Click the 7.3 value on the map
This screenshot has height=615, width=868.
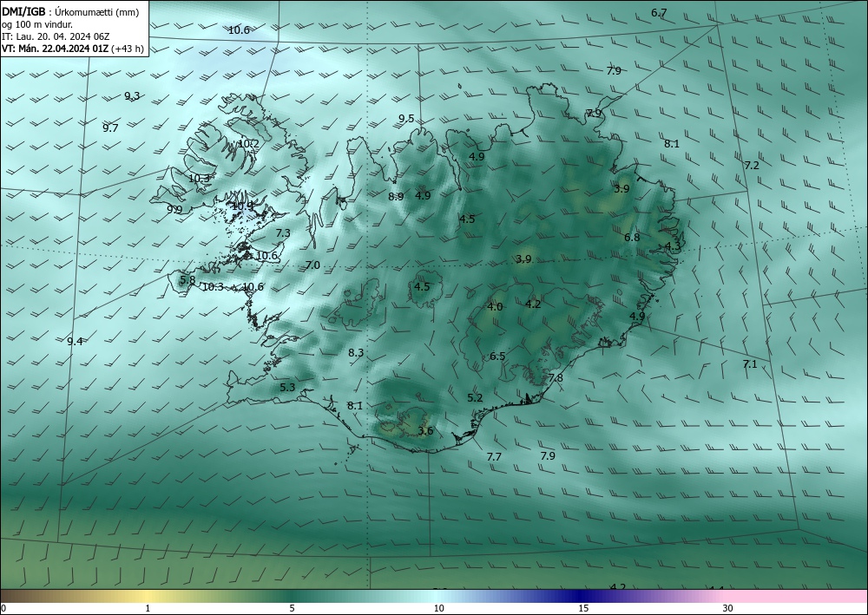point(283,233)
